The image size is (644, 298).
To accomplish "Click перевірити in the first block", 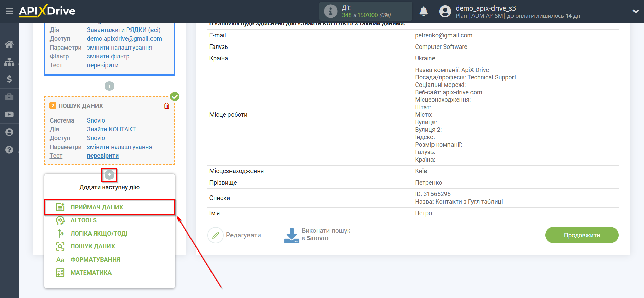I will 103,65.
